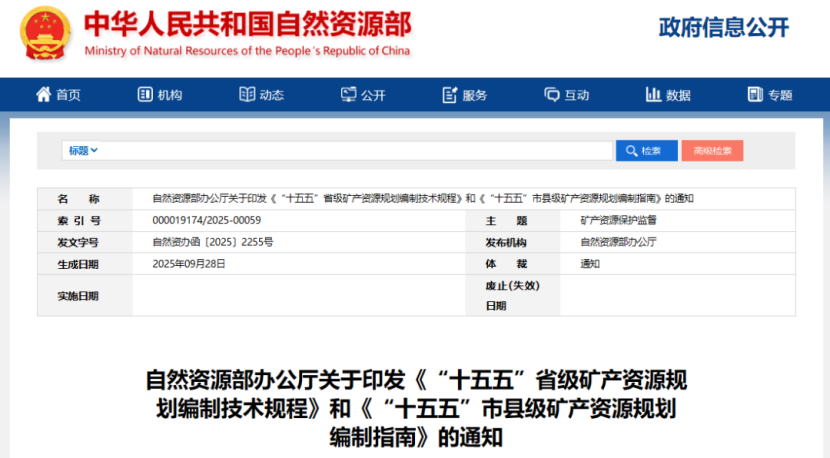The width and height of the screenshot is (830, 458).
Task: Click the 机构 organization icon
Action: tap(144, 95)
